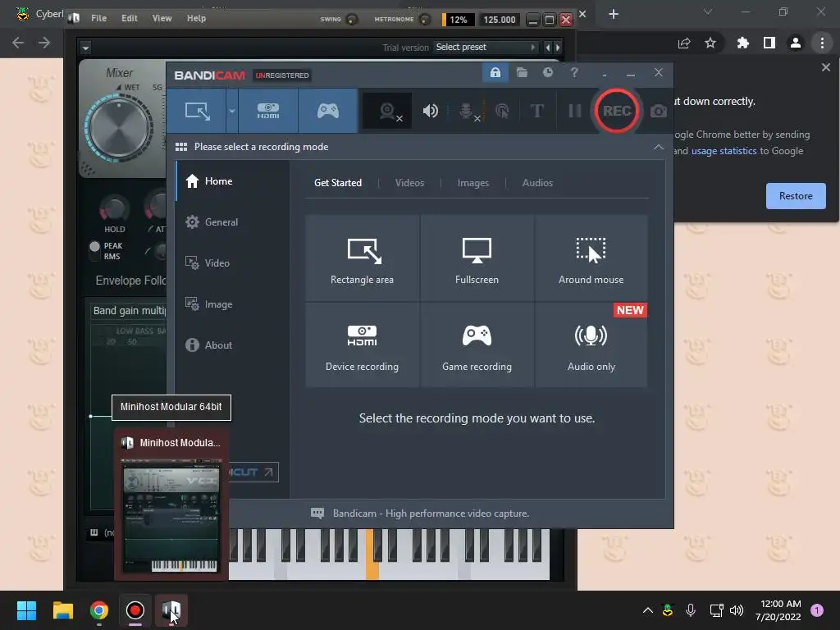Choose Device recording tile
Screen dimensions: 840x630
tap(362, 345)
